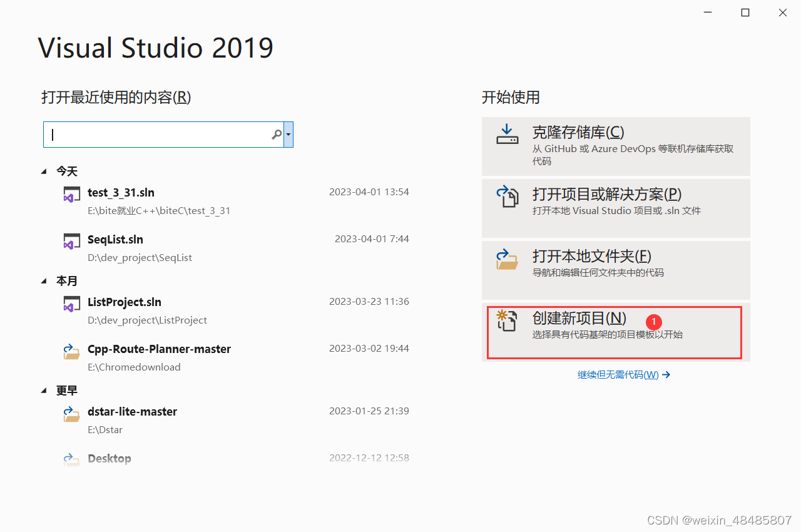This screenshot has height=532, width=801.
Task: Collapse the 本月 group
Action: (x=44, y=281)
